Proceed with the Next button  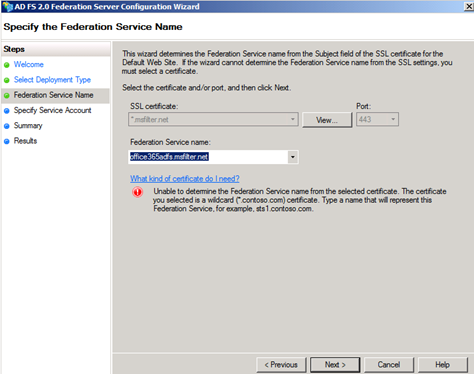coord(335,365)
